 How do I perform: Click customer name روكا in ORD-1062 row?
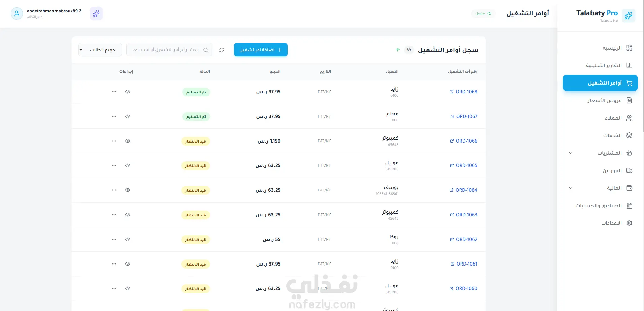pyautogui.click(x=394, y=237)
